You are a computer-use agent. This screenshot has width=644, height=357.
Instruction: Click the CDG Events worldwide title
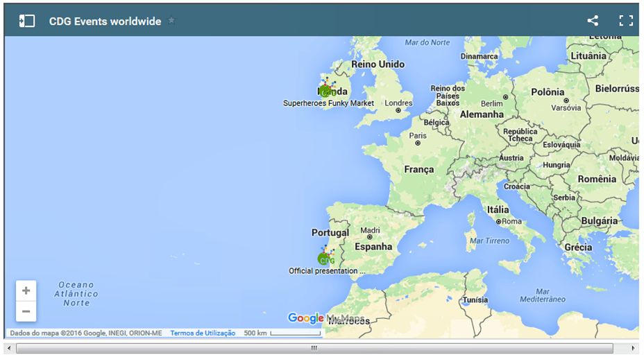coord(105,21)
